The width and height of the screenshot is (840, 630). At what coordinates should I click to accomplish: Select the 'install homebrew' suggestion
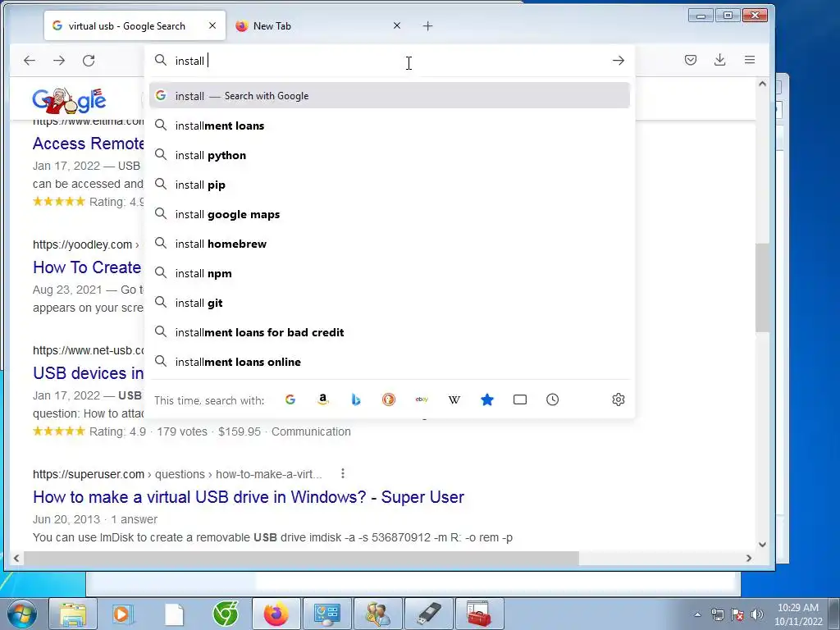390,244
